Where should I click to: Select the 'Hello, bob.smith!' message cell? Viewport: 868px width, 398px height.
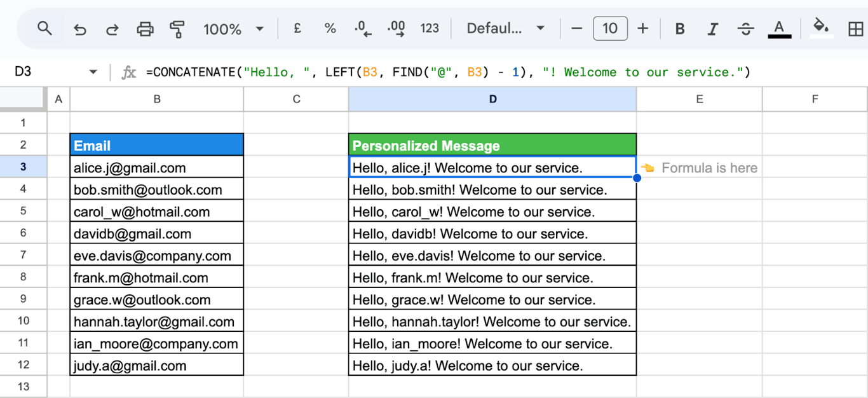coord(492,189)
